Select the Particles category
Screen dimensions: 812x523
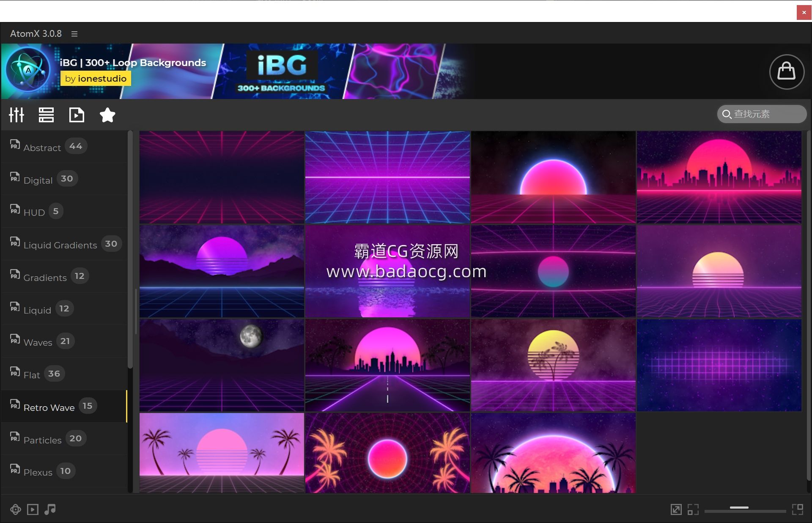64,439
